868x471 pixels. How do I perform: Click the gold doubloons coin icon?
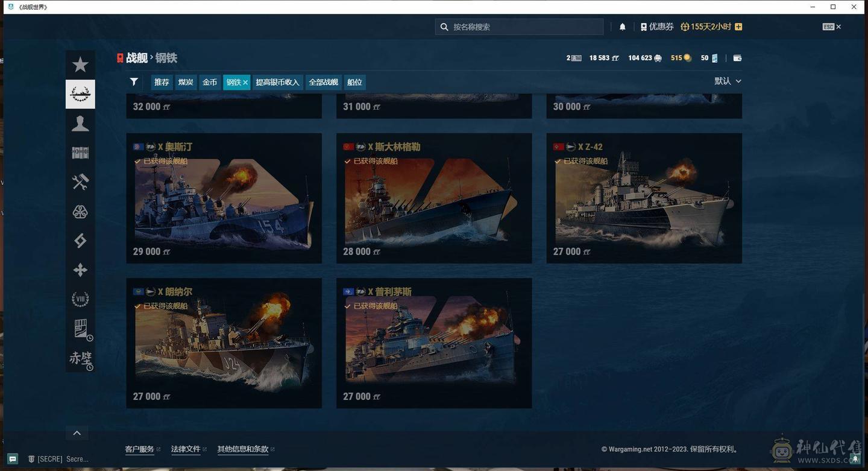[687, 58]
